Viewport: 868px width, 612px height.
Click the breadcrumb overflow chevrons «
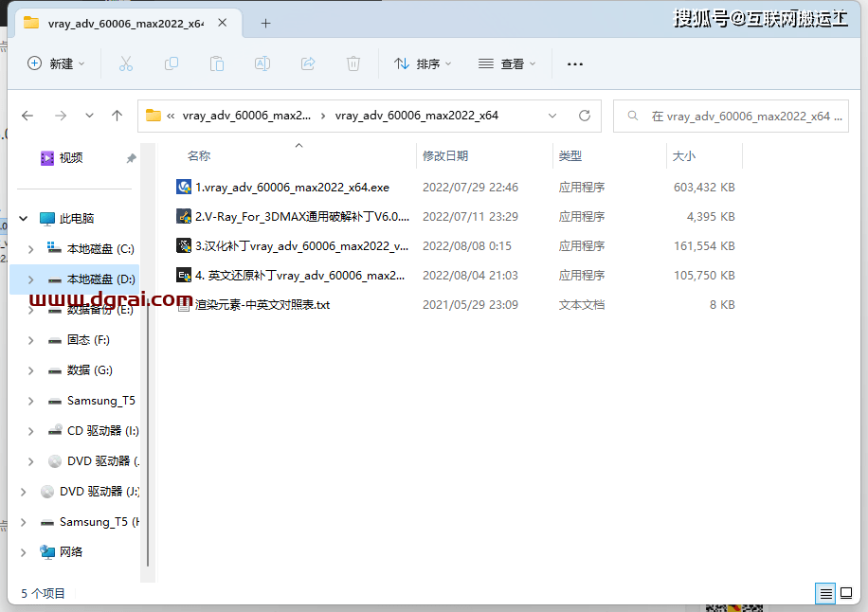(171, 116)
